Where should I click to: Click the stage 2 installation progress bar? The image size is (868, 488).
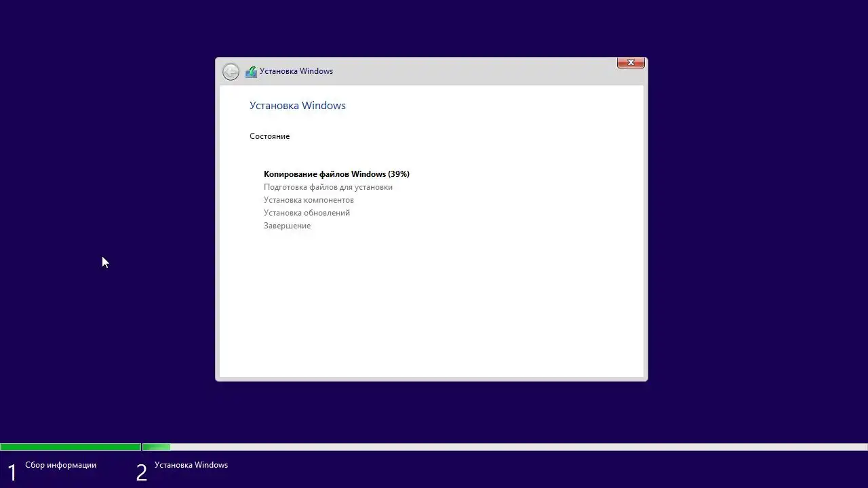pos(505,447)
